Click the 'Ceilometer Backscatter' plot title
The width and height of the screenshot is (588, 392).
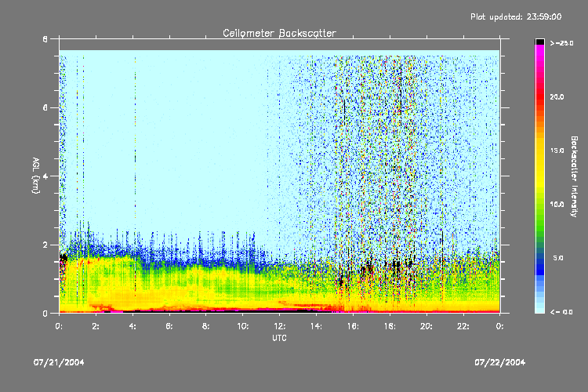coord(279,34)
